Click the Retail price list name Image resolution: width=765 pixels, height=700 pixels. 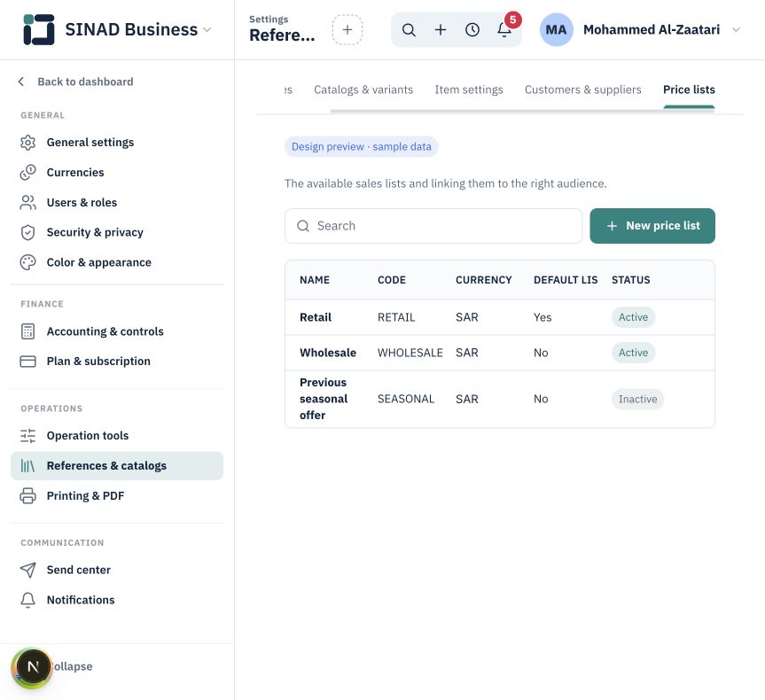tap(316, 317)
